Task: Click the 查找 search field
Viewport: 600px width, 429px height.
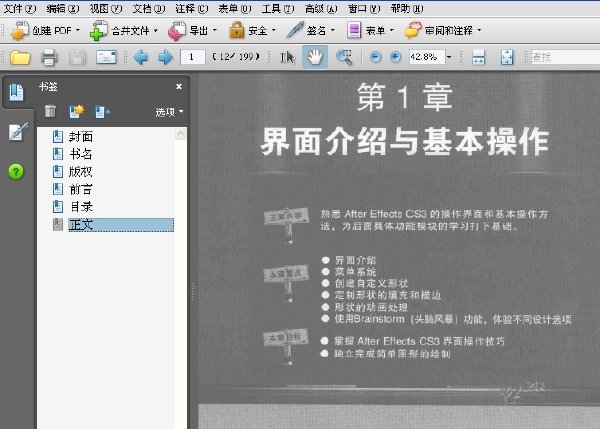Action: point(565,57)
